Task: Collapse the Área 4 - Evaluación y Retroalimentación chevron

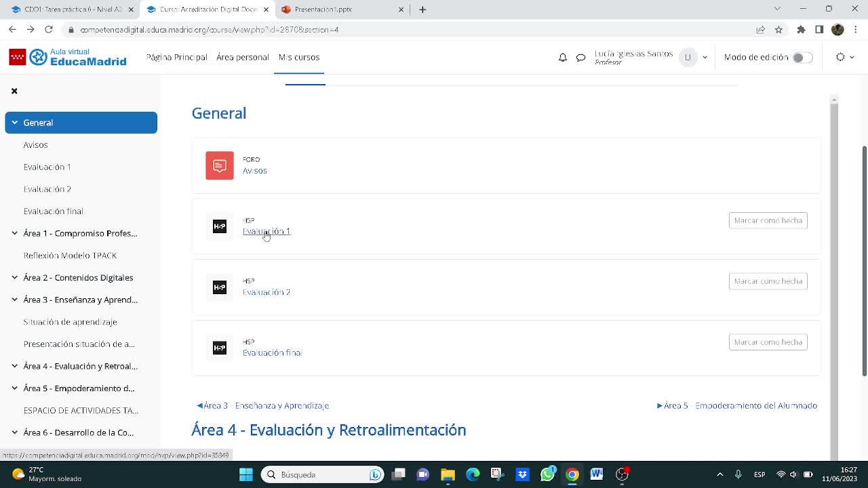Action: pyautogui.click(x=14, y=366)
